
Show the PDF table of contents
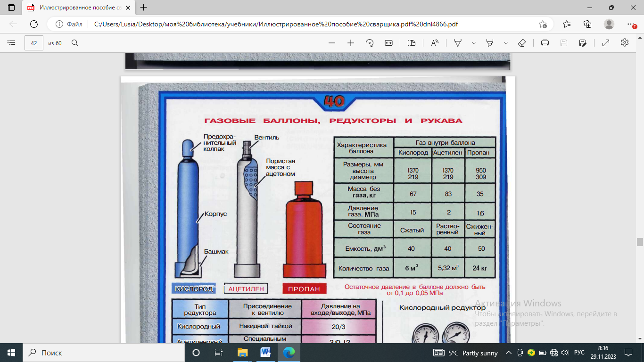(11, 43)
